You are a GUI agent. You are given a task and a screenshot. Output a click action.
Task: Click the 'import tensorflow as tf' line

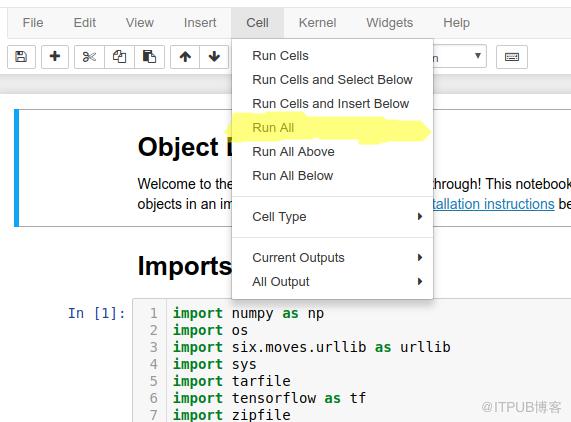269,398
